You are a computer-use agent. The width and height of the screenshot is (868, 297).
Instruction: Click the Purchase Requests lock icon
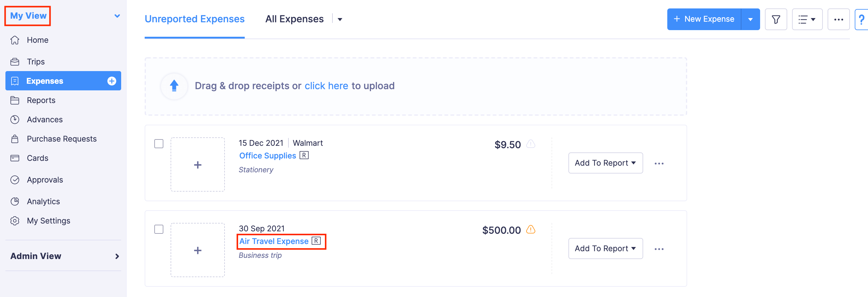pyautogui.click(x=15, y=138)
